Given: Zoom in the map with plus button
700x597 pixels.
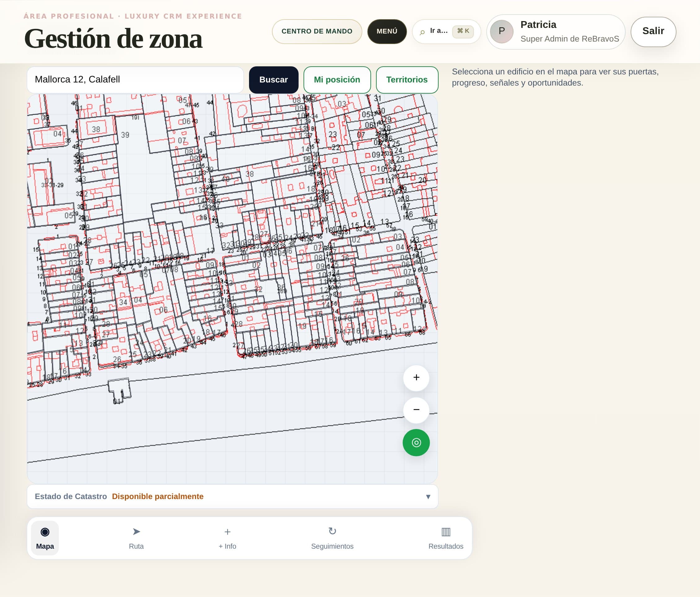Looking at the screenshot, I should [416, 378].
